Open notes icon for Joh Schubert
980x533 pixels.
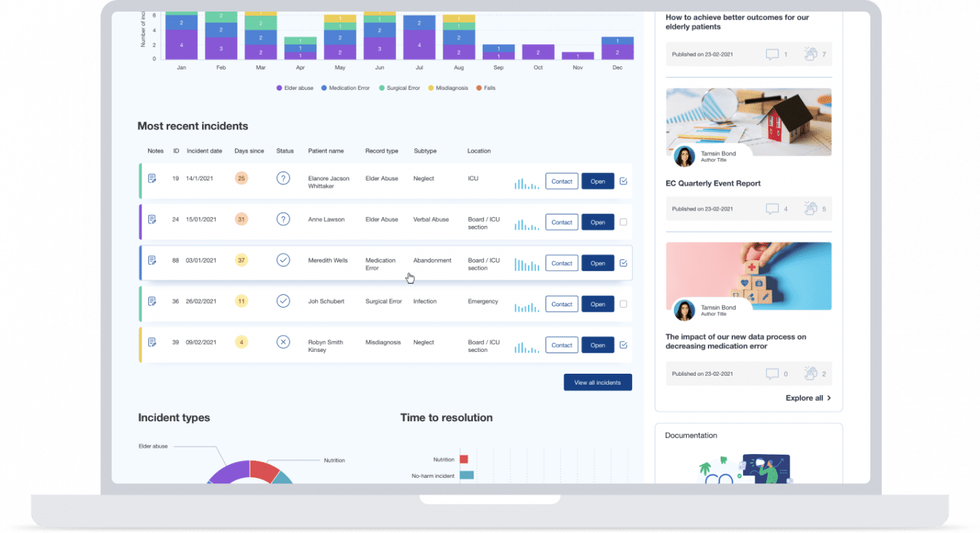(x=152, y=301)
